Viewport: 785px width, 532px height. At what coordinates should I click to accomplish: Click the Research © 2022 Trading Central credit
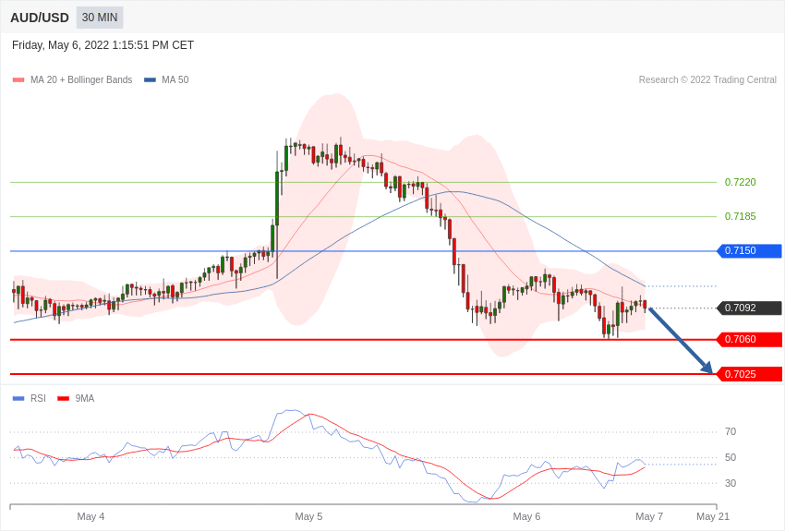707,79
